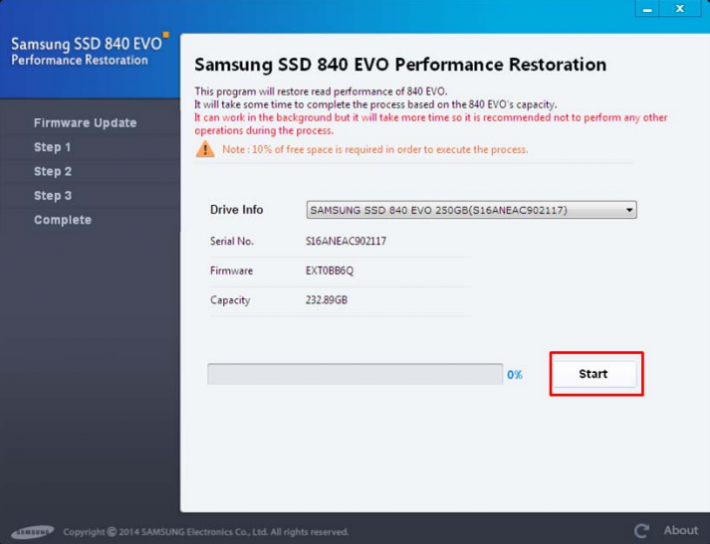
Task: Click the capacity value 232.89GB
Action: pyautogui.click(x=326, y=300)
